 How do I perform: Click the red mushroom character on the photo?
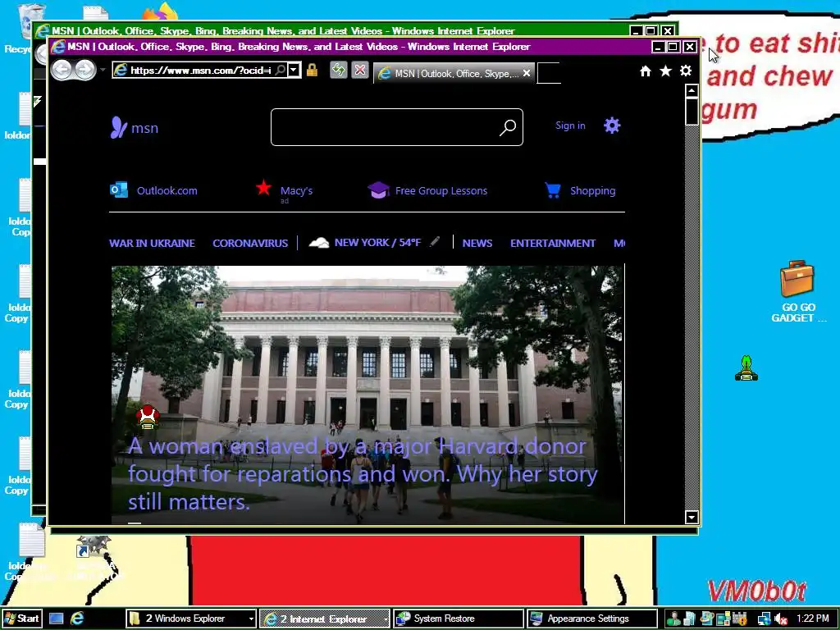coord(148,417)
